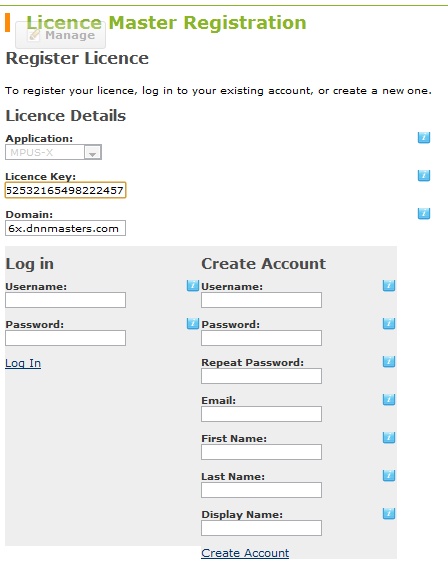Click the Log in Username info icon

[193, 286]
